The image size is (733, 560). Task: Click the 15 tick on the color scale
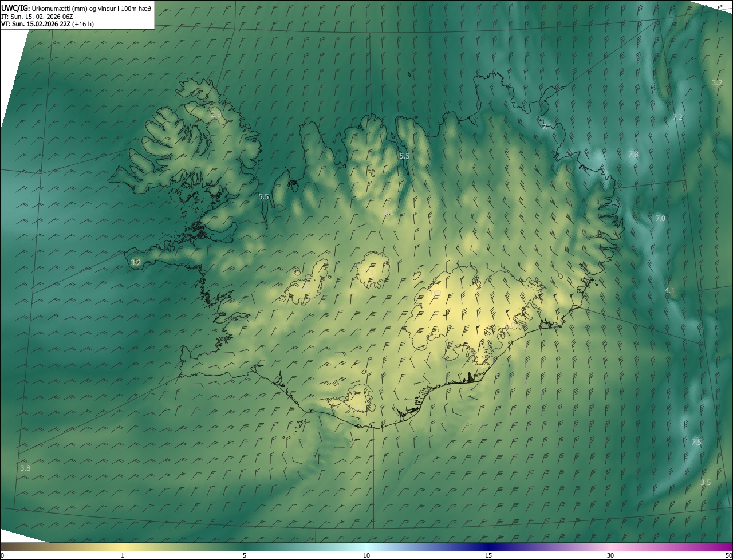click(x=488, y=556)
